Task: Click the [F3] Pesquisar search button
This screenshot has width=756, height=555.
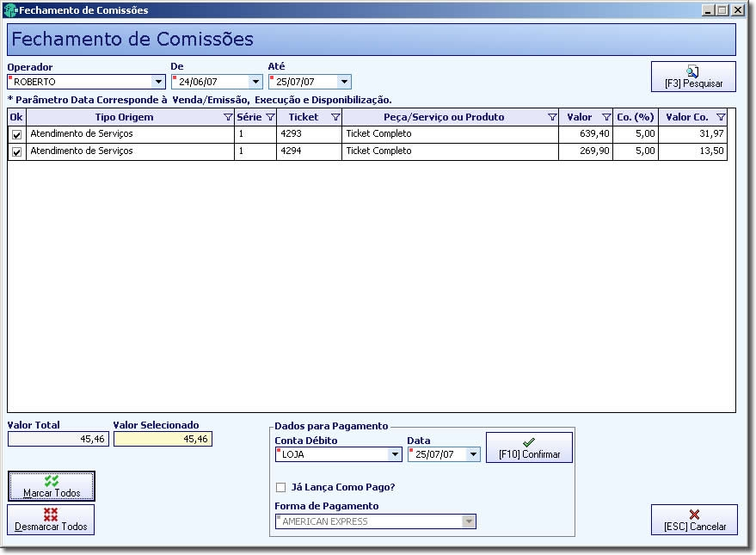Action: (693, 77)
